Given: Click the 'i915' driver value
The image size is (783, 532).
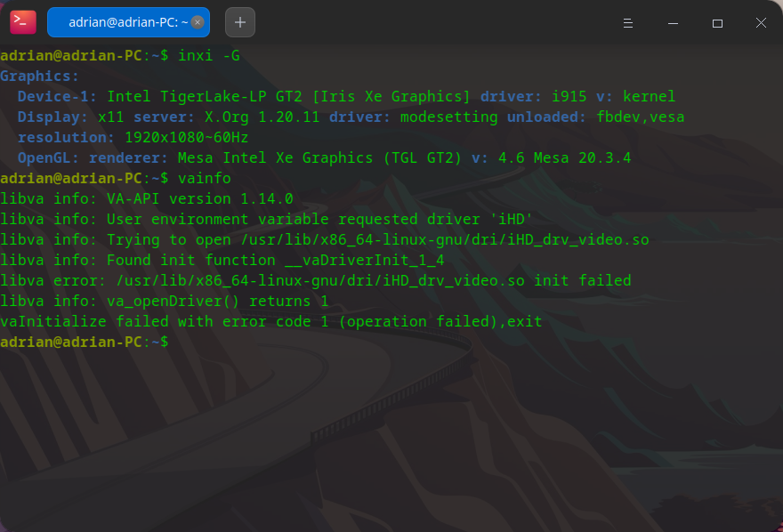Looking at the screenshot, I should point(569,96).
